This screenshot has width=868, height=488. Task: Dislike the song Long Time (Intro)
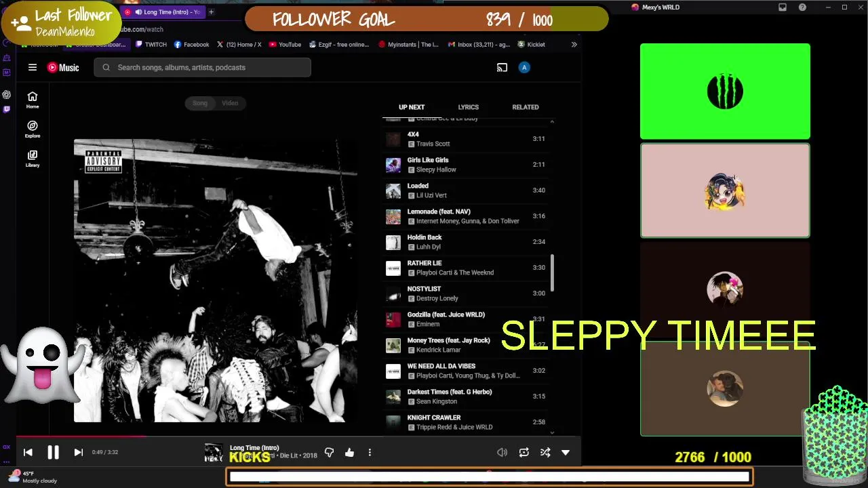[x=329, y=452]
